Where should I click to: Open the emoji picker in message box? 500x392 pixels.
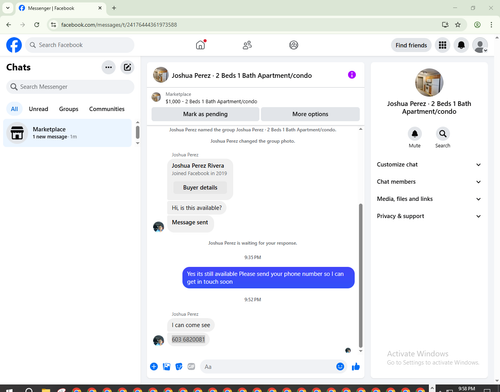tap(340, 367)
